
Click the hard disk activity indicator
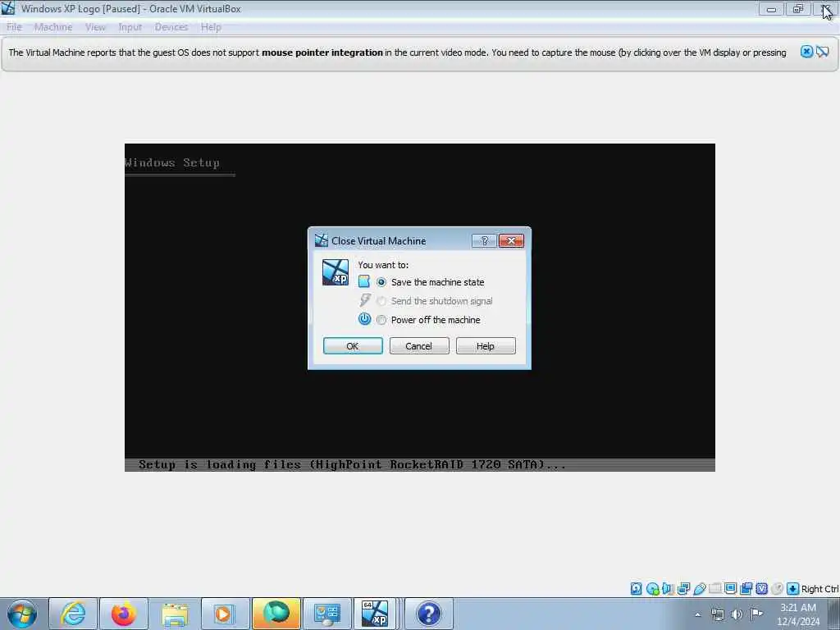pos(636,589)
